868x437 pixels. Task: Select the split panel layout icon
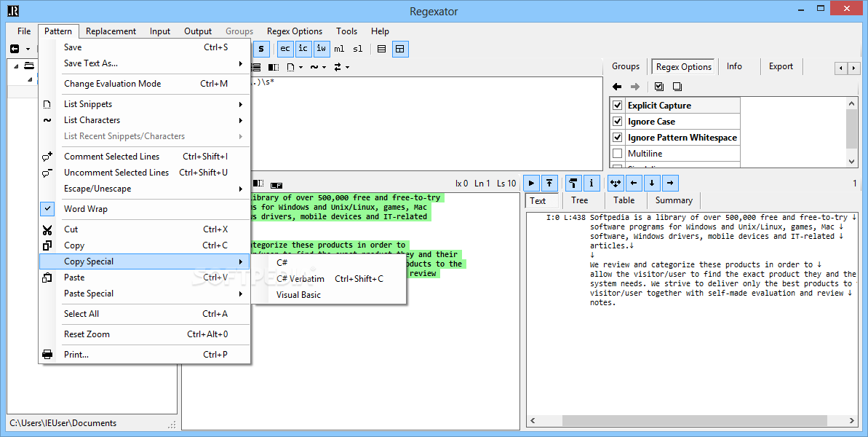tap(399, 49)
